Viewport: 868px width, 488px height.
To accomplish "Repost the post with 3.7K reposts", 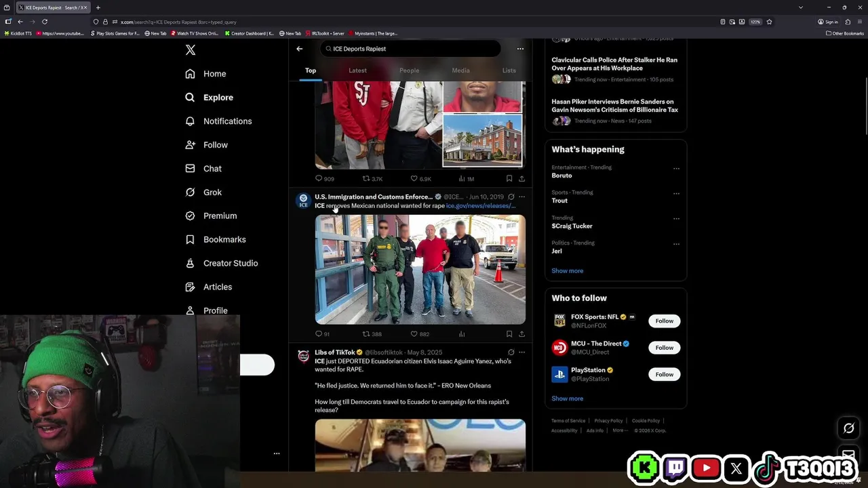I will [x=372, y=179].
